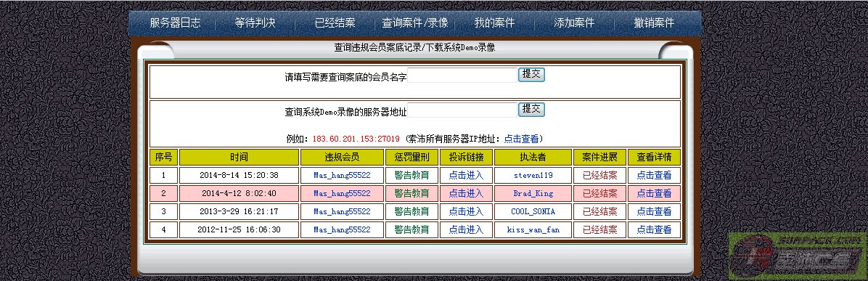The height and width of the screenshot is (281, 868).
Task: Click the 投诉链接 column header
Action: (466, 158)
